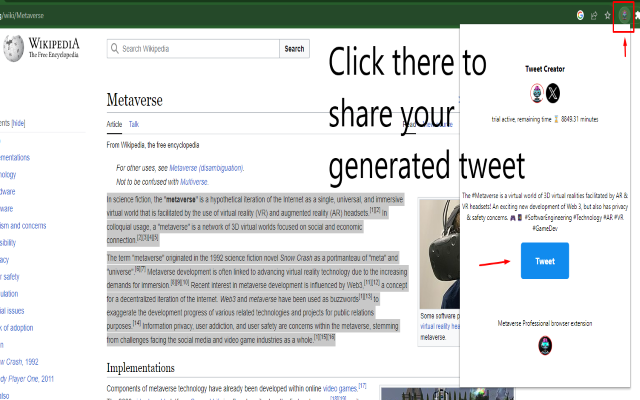Jump to 'Player One, 2011' contents entry
The width and height of the screenshot is (640, 400).
tap(27, 379)
